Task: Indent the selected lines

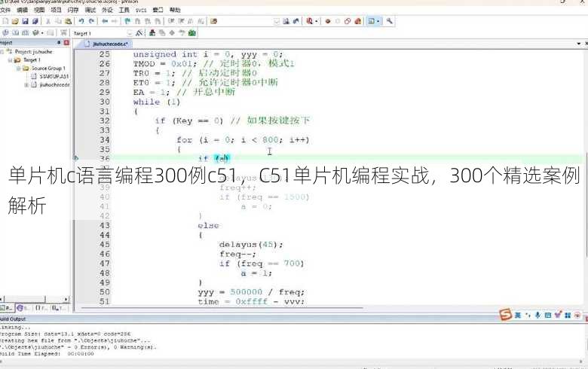Action: [171, 21]
